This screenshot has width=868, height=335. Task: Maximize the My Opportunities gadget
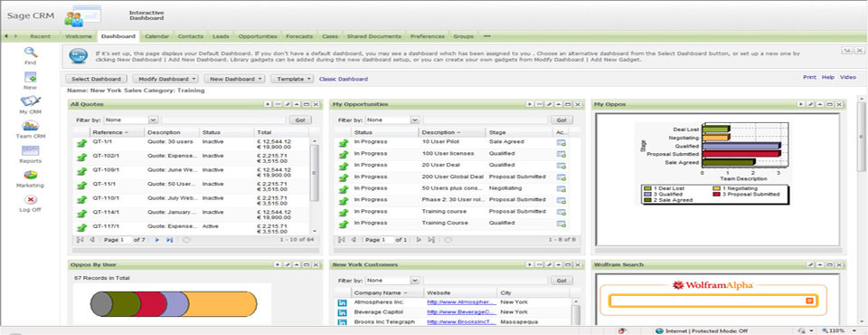[568, 104]
